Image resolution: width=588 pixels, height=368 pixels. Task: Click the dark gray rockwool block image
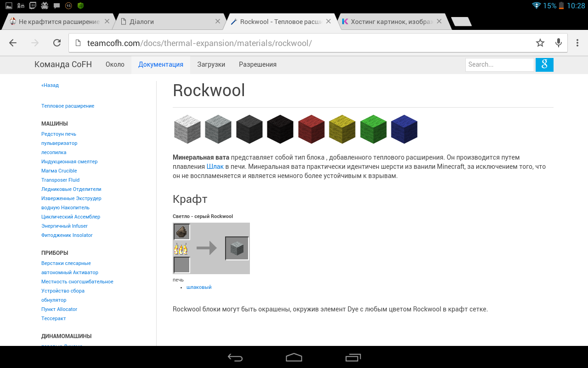[x=249, y=129]
